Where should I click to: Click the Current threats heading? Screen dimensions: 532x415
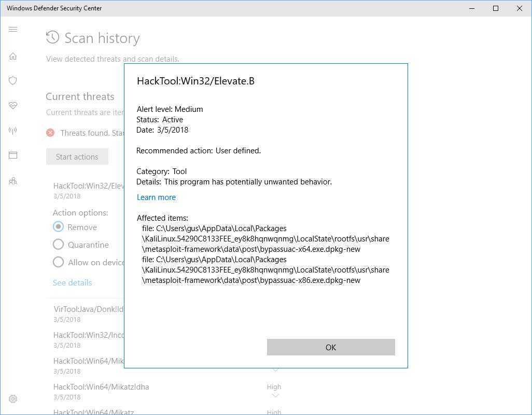point(80,97)
